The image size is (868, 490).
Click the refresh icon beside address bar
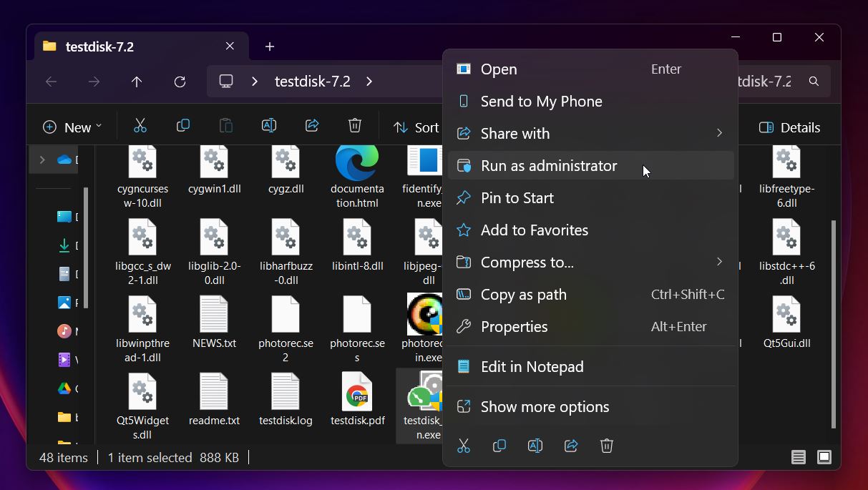click(x=180, y=82)
